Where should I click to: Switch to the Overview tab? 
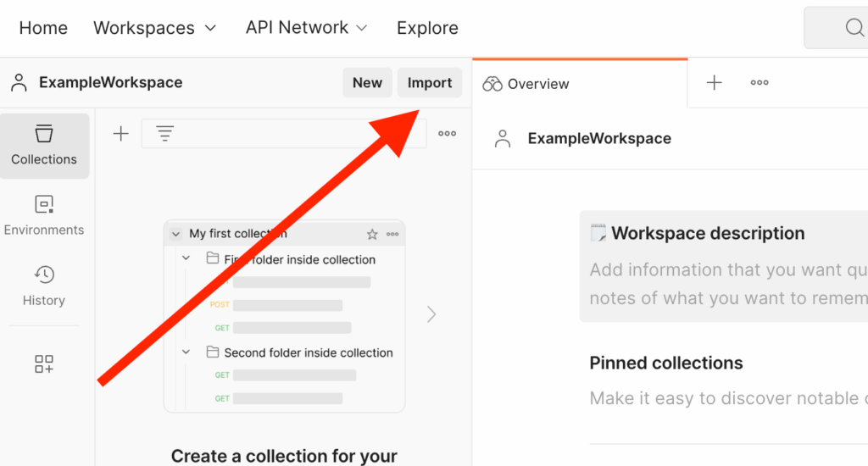pyautogui.click(x=526, y=84)
